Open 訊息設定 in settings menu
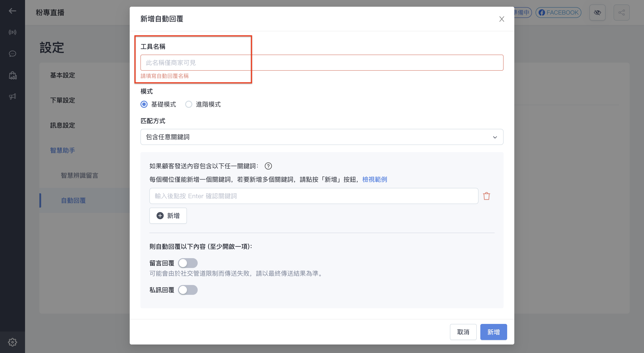Image resolution: width=644 pixels, height=353 pixels. 63,125
